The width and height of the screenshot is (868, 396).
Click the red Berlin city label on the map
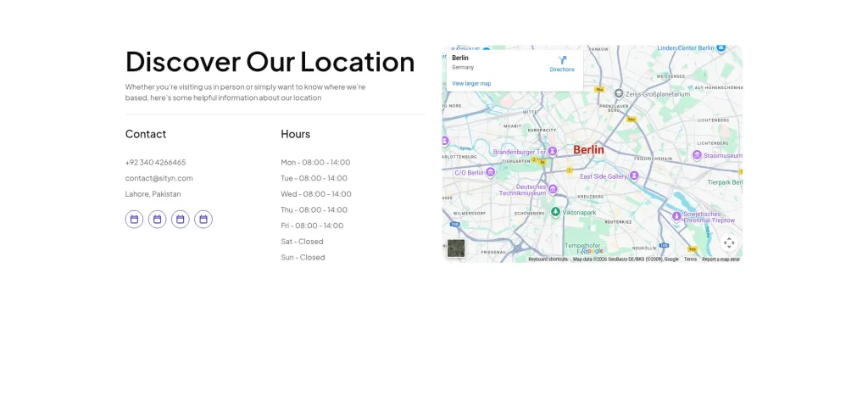[x=588, y=149]
